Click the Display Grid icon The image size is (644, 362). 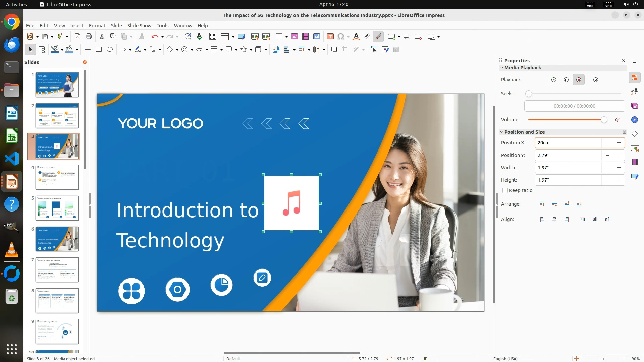(x=212, y=37)
